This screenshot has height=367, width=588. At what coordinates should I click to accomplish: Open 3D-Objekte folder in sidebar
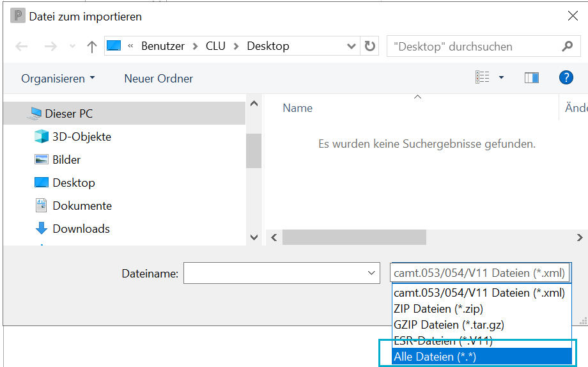click(81, 137)
